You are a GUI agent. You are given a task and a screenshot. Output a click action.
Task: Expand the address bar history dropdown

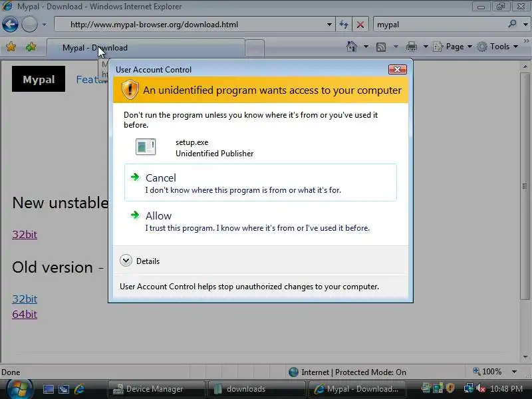coord(329,25)
